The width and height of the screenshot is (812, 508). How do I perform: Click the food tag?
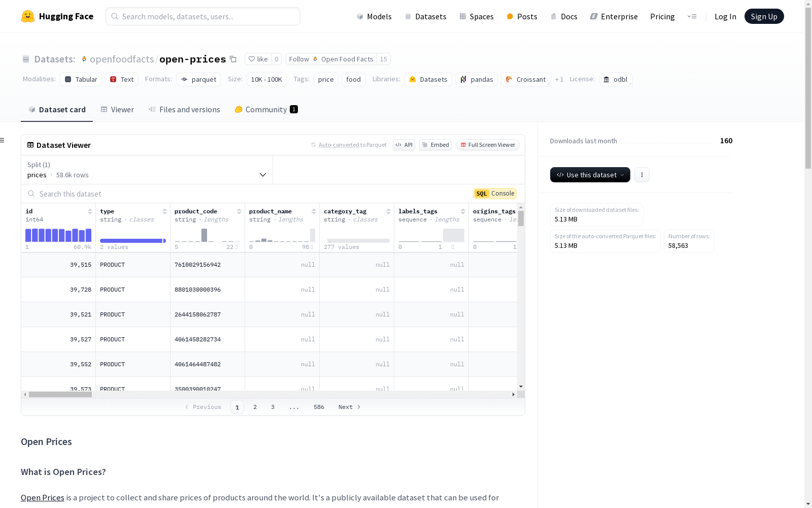point(353,79)
